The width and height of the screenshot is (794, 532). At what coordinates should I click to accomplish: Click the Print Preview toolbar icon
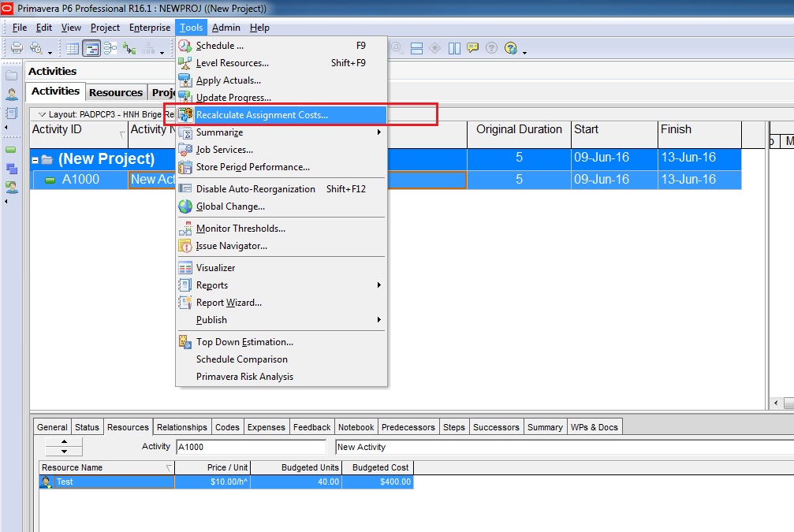coord(36,49)
